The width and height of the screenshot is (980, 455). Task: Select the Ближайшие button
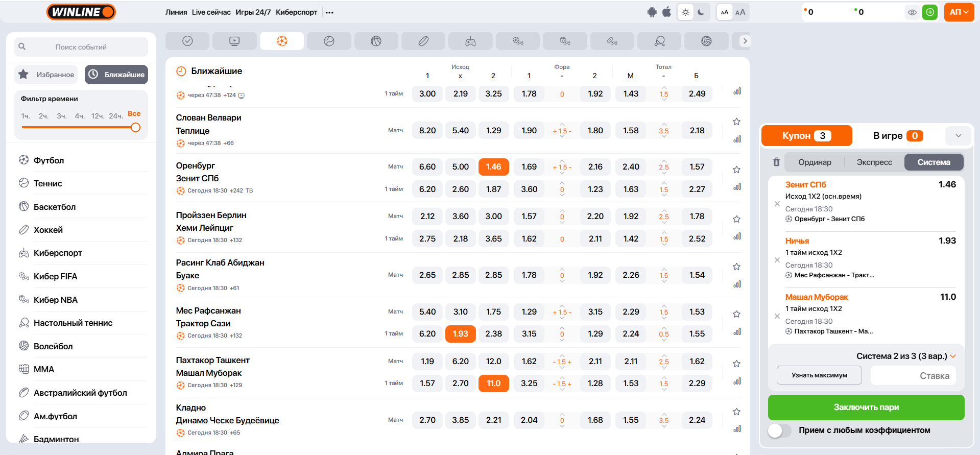(116, 75)
